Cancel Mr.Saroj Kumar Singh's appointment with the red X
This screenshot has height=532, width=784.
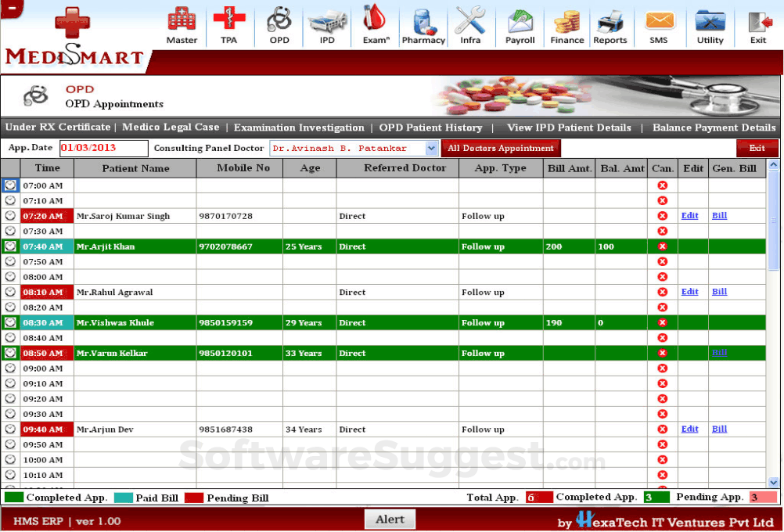[663, 216]
